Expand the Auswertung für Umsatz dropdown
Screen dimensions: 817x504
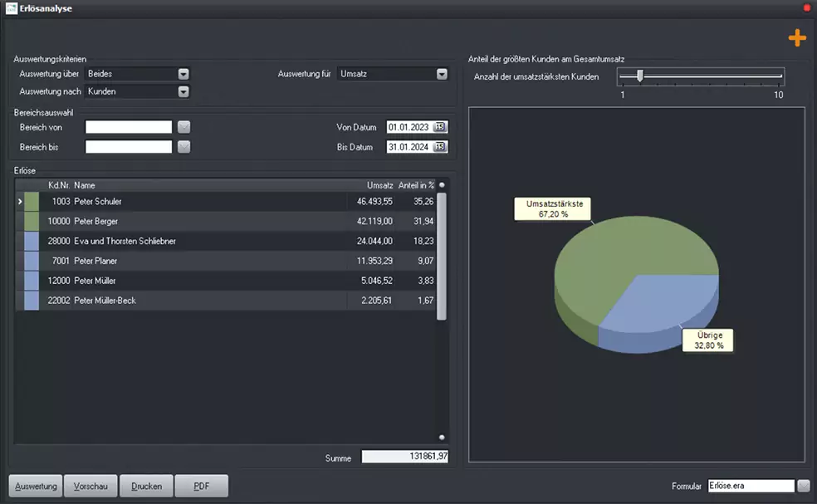coord(442,74)
